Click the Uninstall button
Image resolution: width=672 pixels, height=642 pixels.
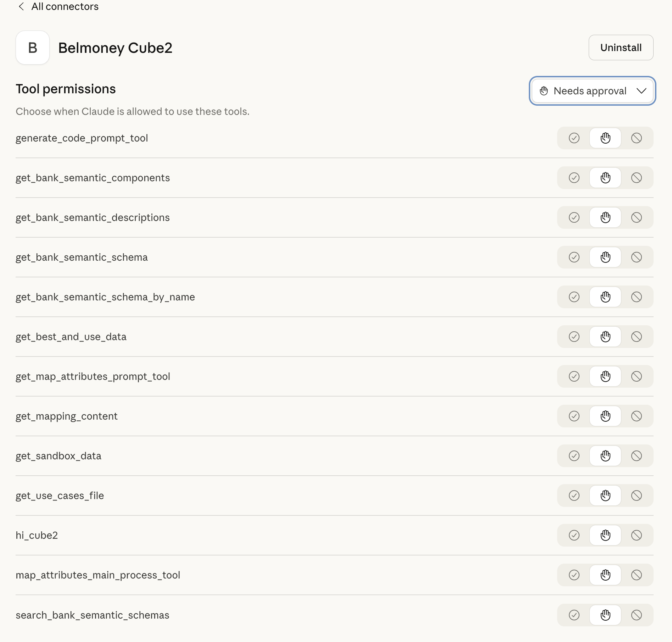click(621, 48)
